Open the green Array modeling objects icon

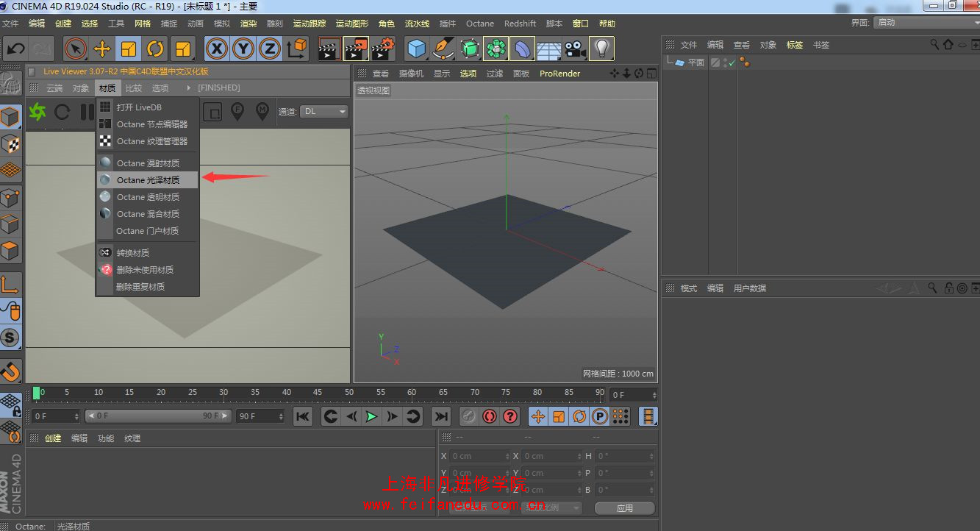[496, 49]
